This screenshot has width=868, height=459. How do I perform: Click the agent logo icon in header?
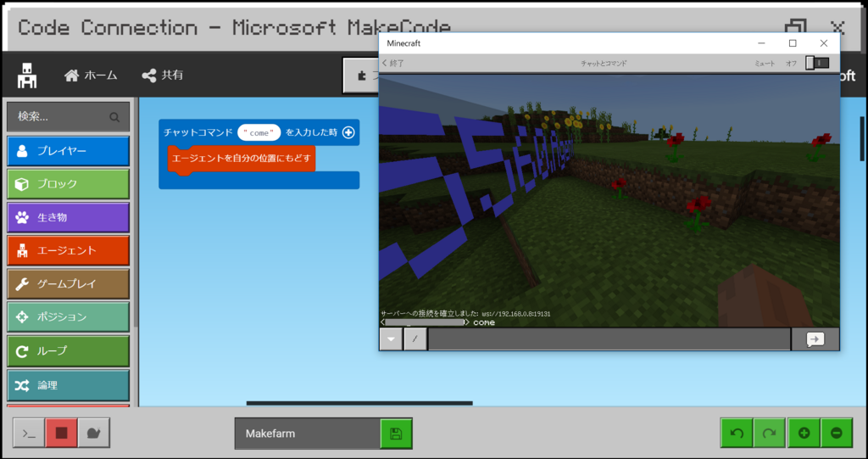click(26, 76)
